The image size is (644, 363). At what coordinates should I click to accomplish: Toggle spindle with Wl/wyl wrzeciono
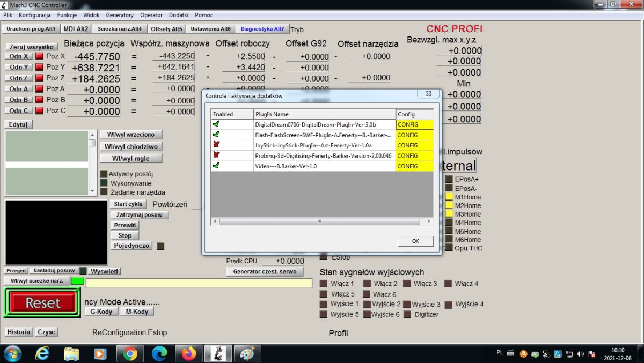click(x=131, y=135)
